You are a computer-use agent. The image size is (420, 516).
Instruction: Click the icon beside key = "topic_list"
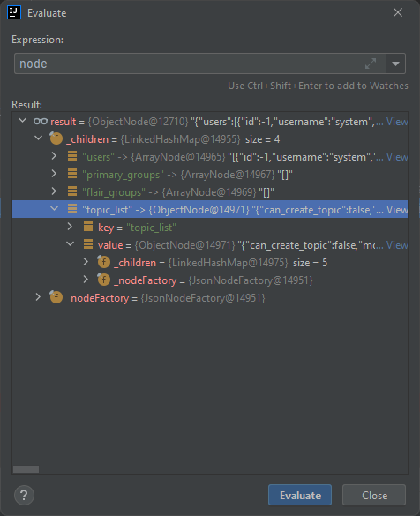(88, 227)
